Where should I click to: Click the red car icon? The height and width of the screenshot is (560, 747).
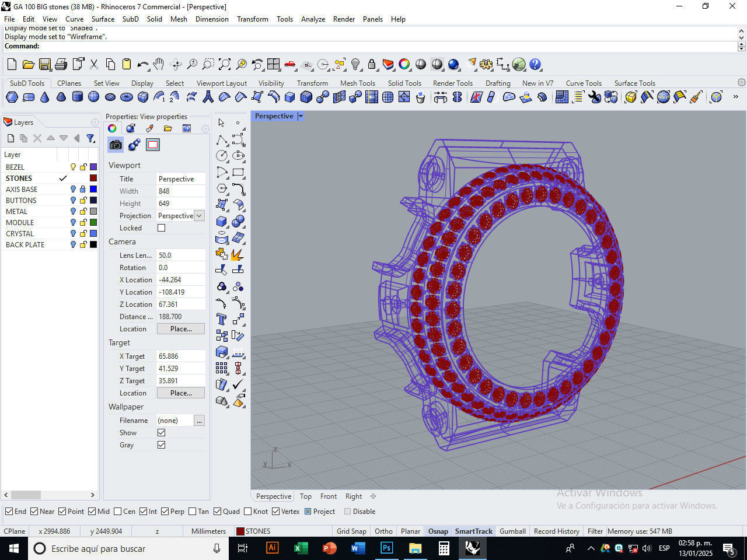(290, 64)
